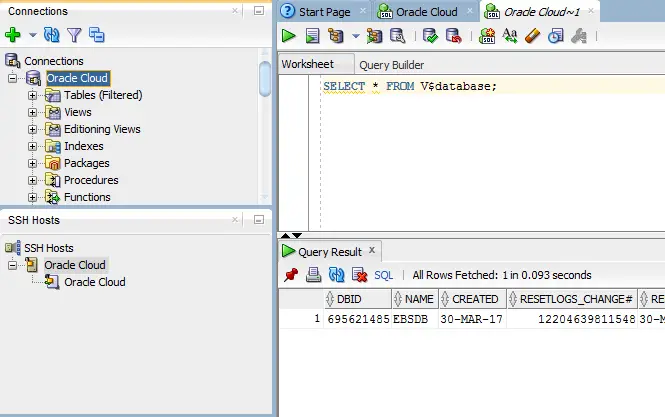Click the Run Script icon
The width and height of the screenshot is (665, 417).
coord(312,36)
